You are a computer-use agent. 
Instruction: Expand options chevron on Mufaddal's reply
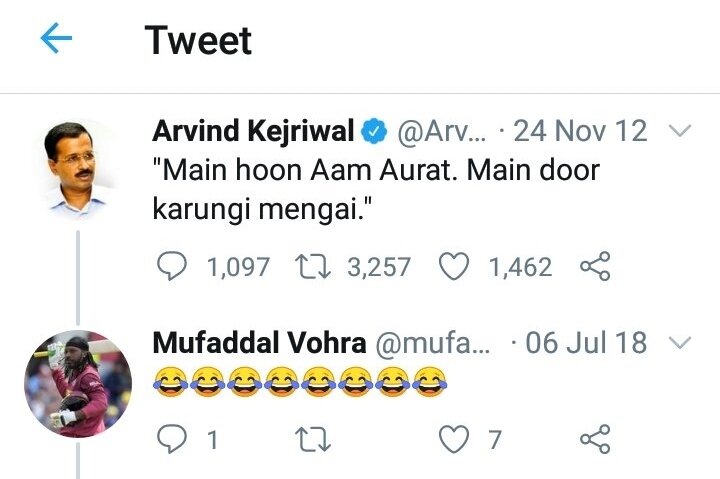tap(679, 343)
